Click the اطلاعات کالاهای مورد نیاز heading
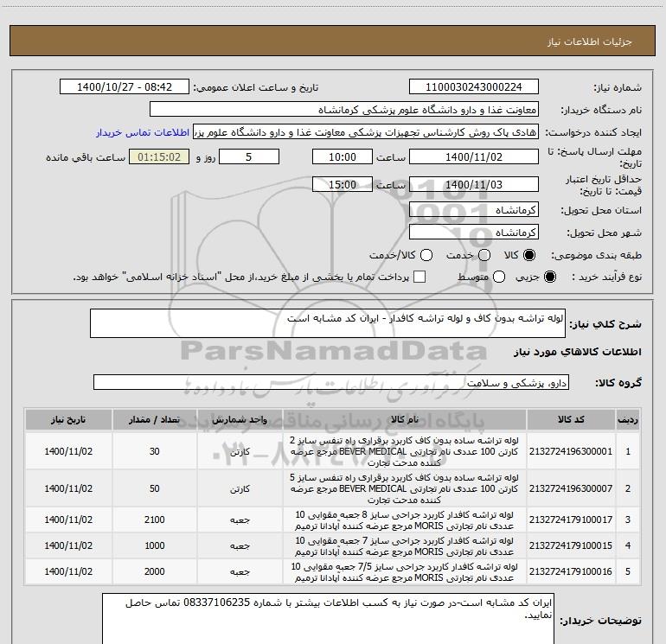 click(x=577, y=352)
